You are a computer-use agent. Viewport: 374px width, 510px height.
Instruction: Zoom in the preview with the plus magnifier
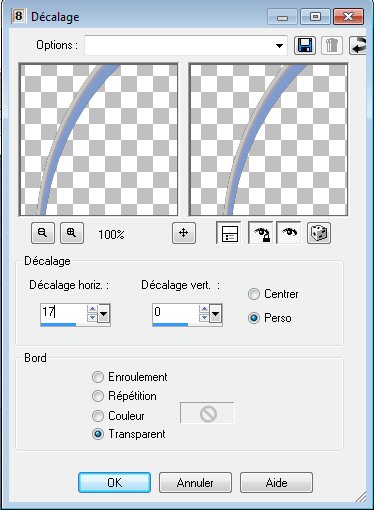pyautogui.click(x=72, y=233)
